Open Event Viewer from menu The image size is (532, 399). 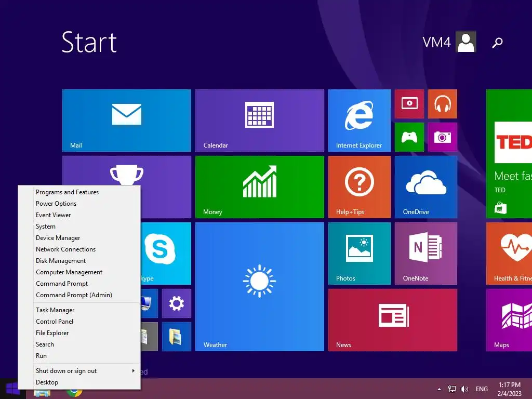pos(79,215)
